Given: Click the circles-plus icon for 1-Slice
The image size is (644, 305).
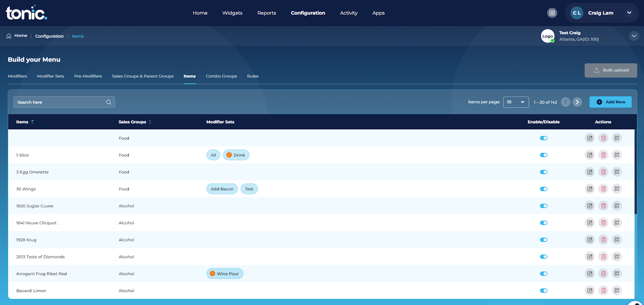Looking at the screenshot, I should point(617,155).
